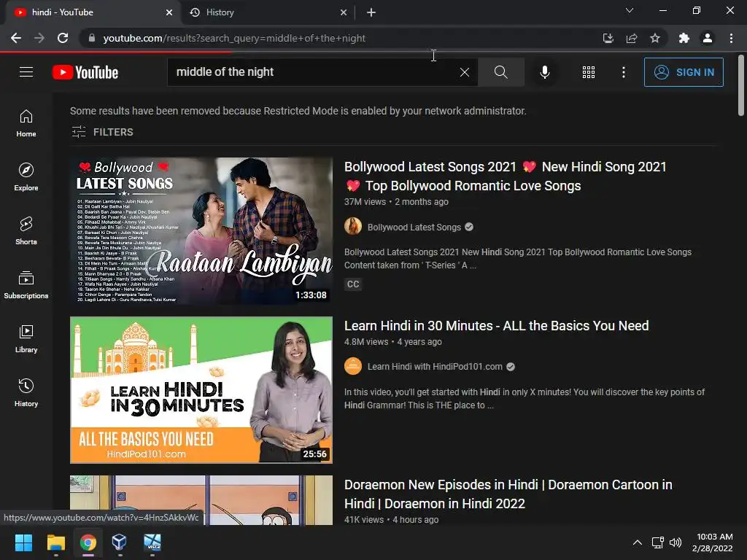Click the '37M views' text
747x560 pixels.
(x=365, y=202)
